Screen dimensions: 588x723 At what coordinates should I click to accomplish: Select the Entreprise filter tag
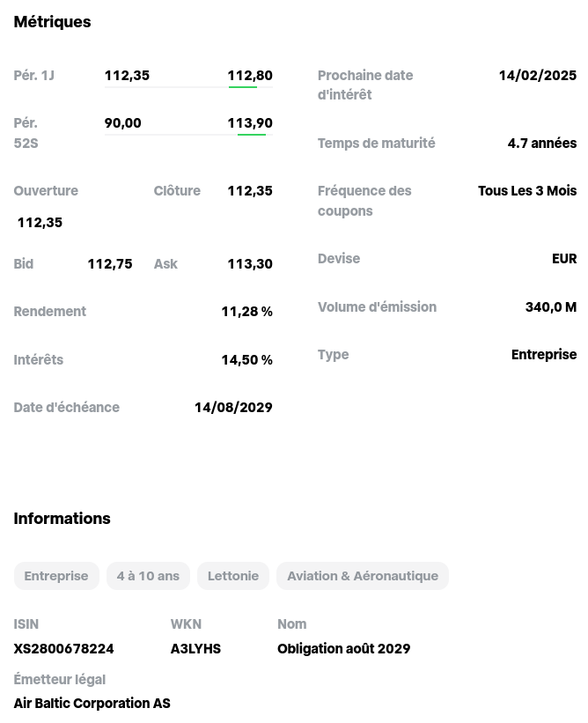click(56, 575)
